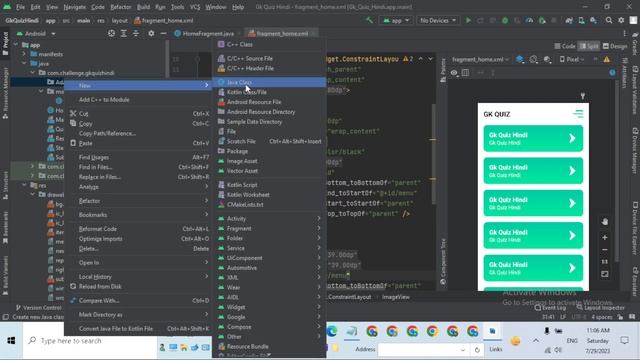
Task: Switch to fragment_home.xml editor tab
Action: [x=282, y=33]
